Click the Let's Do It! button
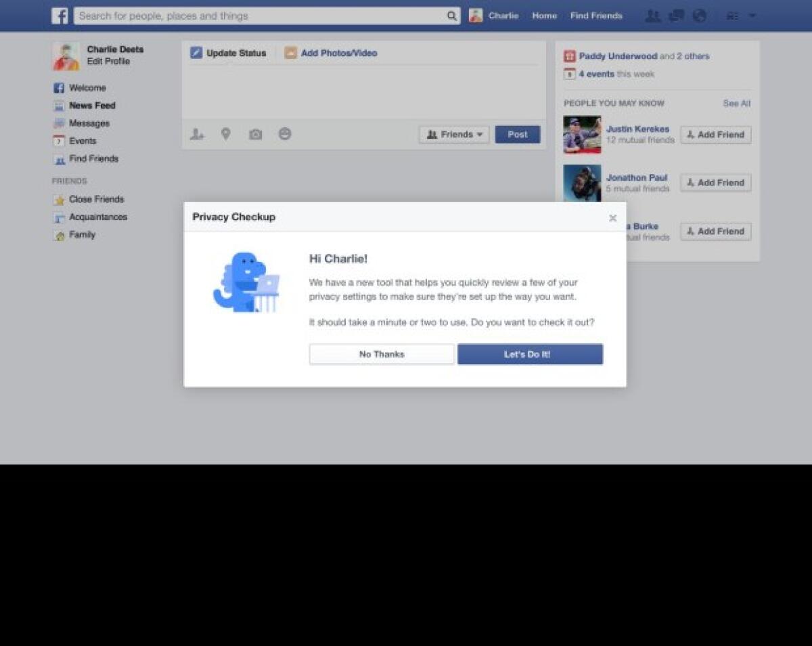 pos(530,353)
